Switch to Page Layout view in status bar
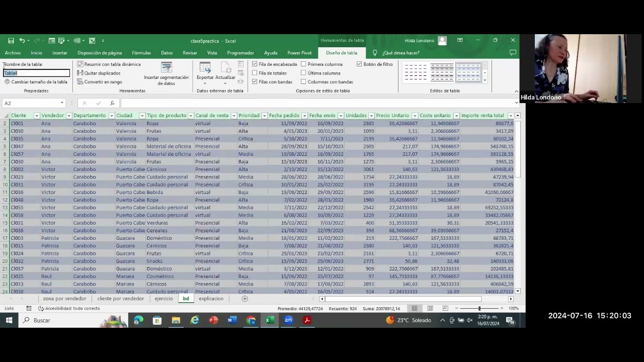 click(x=430, y=308)
